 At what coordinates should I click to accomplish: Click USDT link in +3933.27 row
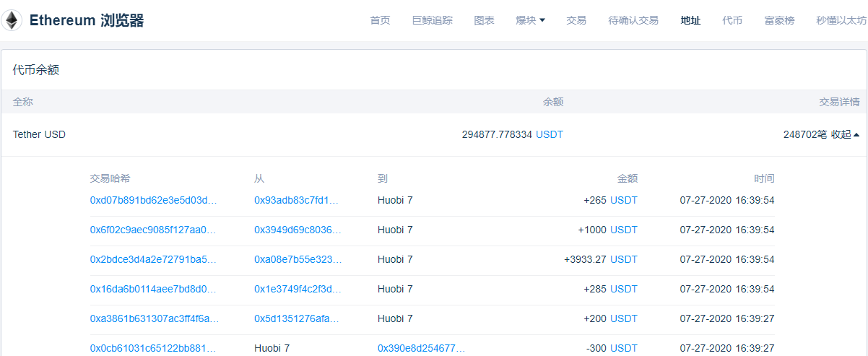pos(624,259)
